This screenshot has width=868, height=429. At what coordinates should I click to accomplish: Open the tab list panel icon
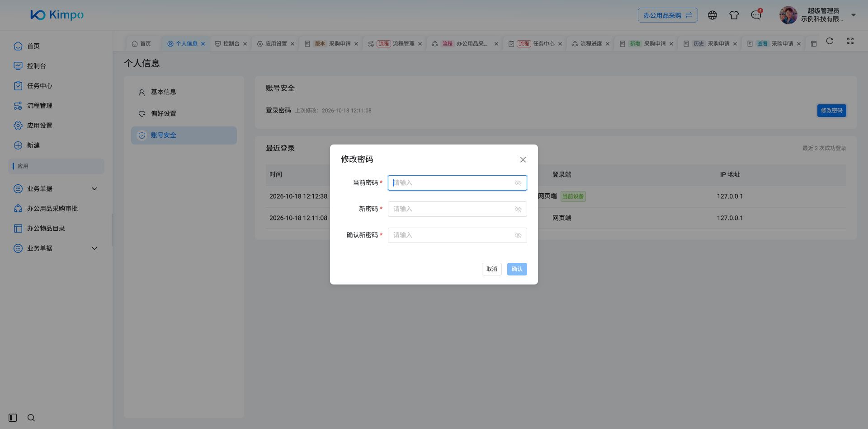[x=814, y=44]
